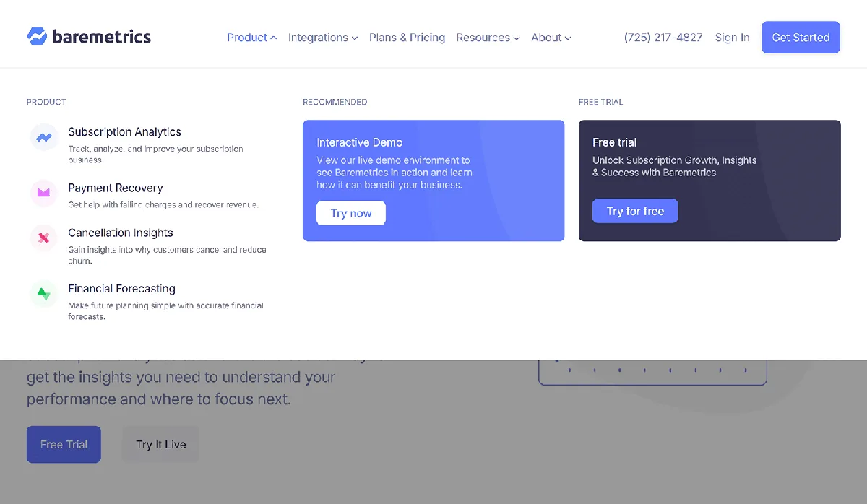Click the FREE TRIAL section label
This screenshot has width=867, height=504.
[600, 102]
